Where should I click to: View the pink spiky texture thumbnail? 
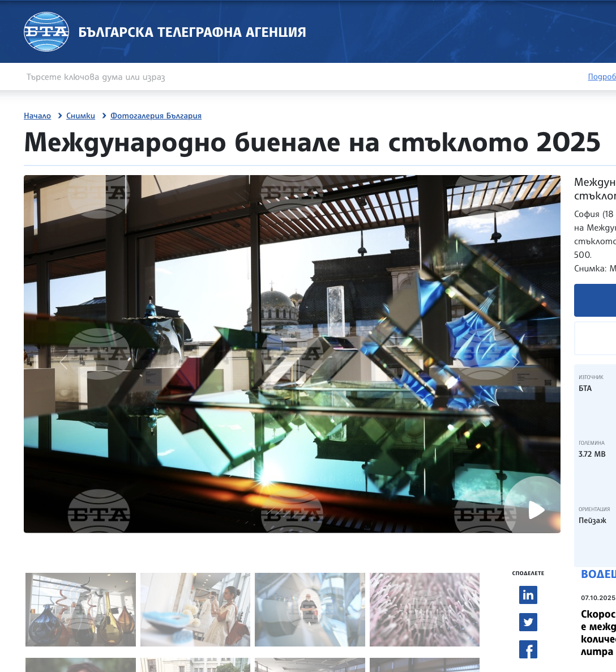tap(425, 610)
